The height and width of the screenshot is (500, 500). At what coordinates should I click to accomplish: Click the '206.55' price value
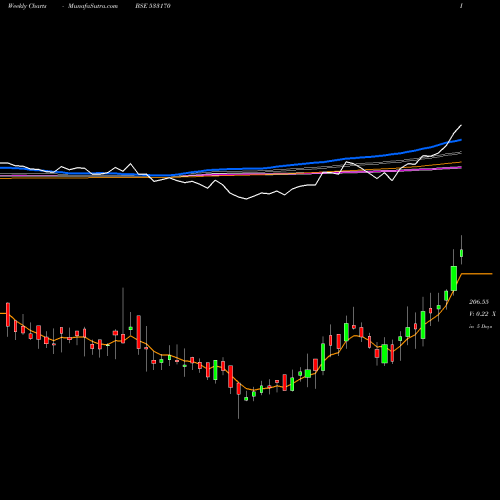pyautogui.click(x=479, y=302)
